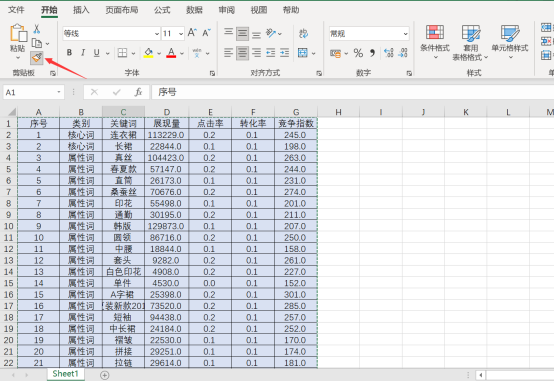Align text to bottom
The height and width of the screenshot is (382, 554).
click(257, 34)
